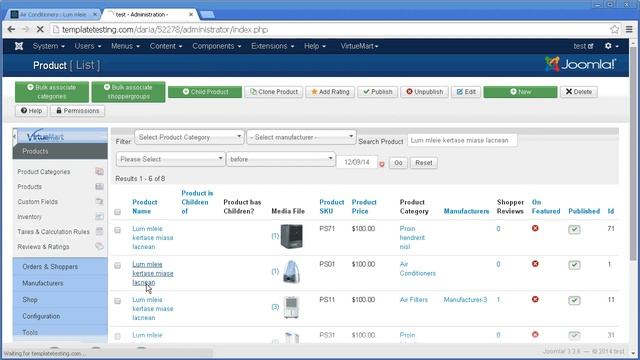Open the Configuration sidebar section

(60, 316)
